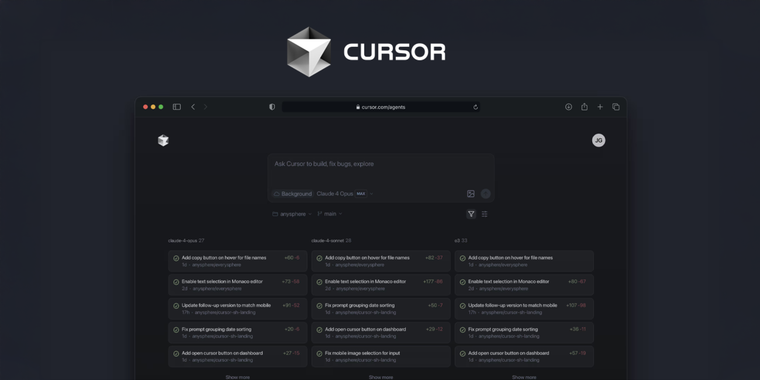Toggle the Background agent mode chip
Image resolution: width=760 pixels, height=380 pixels.
coord(292,194)
